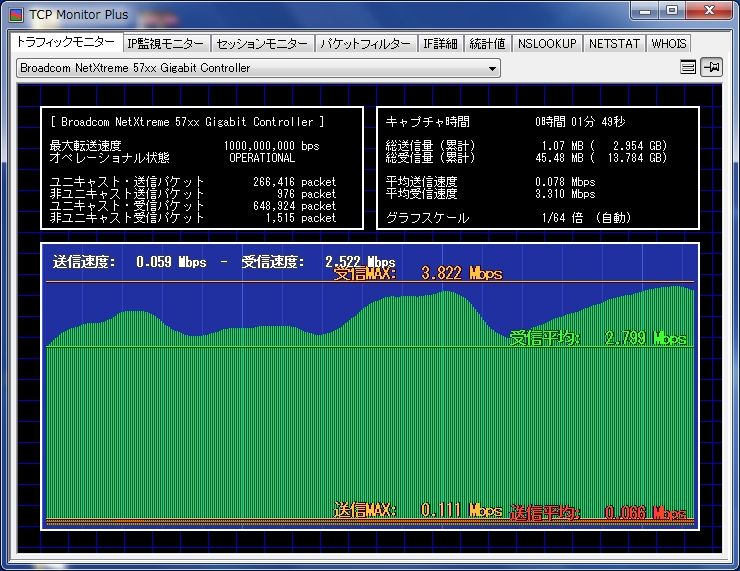Click the 送信速度 0.059 Mbps readout

[x=130, y=262]
